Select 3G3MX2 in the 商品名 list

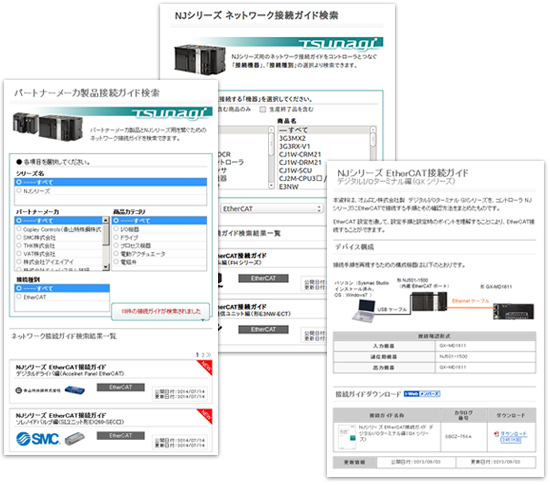[292, 138]
